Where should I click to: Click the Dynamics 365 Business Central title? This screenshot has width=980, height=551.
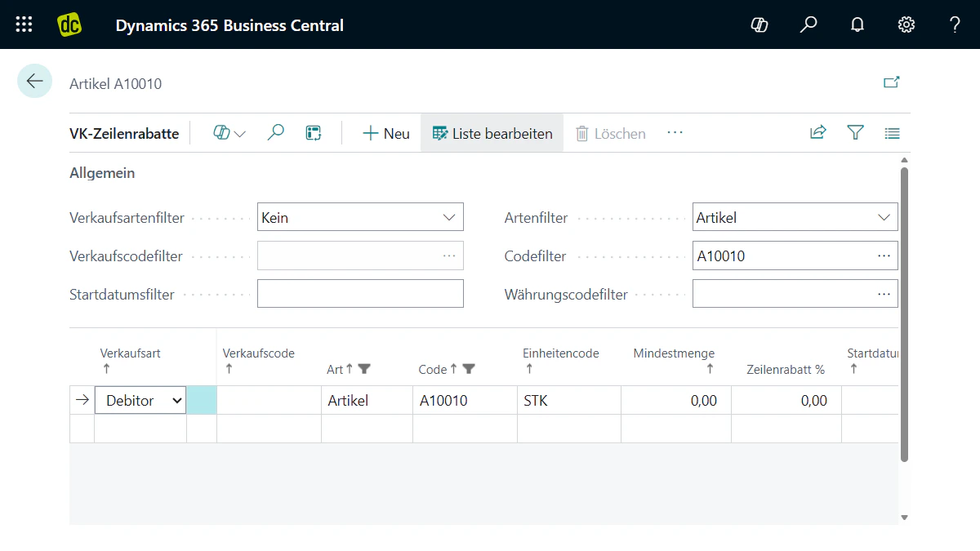(x=229, y=25)
